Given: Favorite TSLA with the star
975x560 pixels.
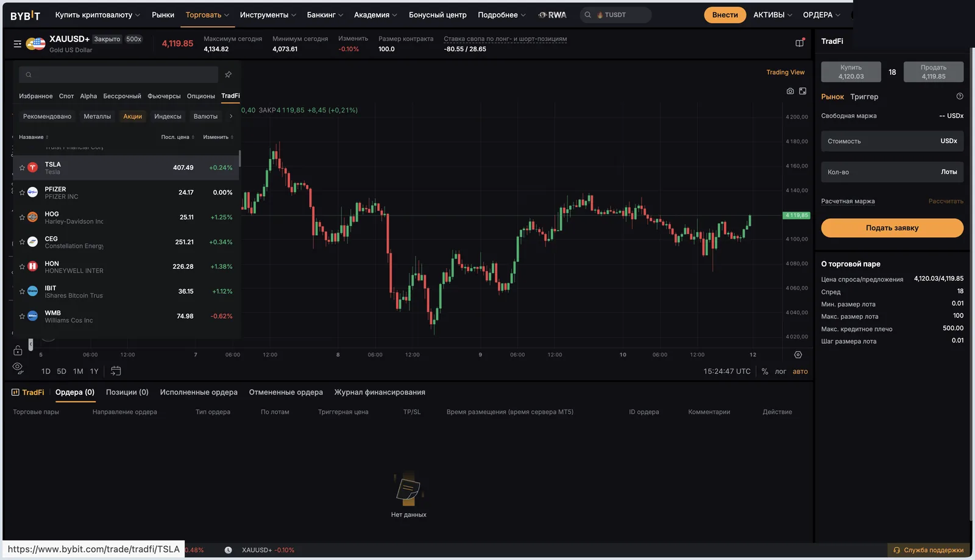Looking at the screenshot, I should click(x=22, y=168).
